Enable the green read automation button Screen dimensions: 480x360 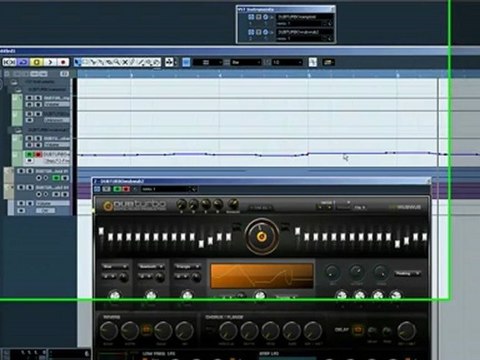(29, 154)
